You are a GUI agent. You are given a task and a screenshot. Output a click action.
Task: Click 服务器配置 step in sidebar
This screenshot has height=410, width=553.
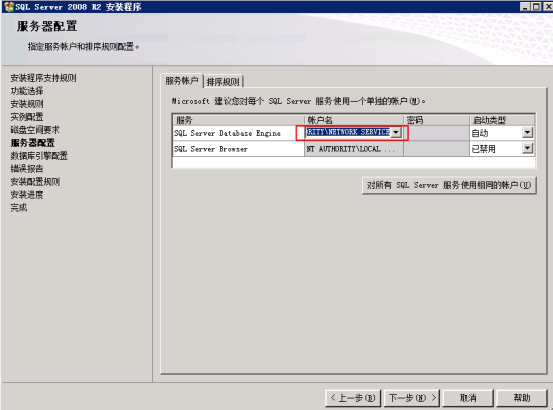33,143
